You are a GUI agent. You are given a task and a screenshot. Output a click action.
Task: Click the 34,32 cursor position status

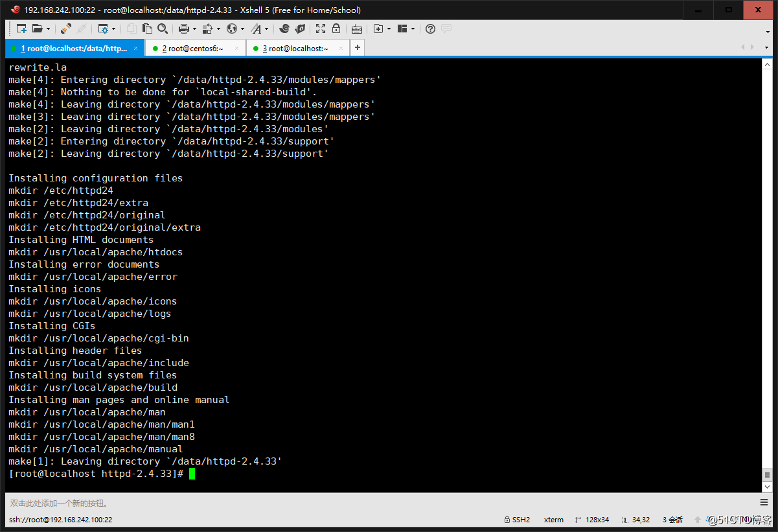[635, 520]
